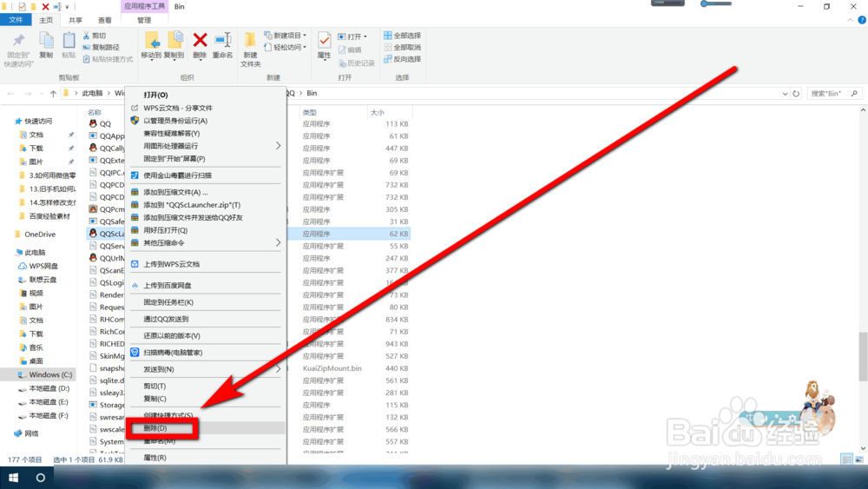This screenshot has width=868, height=489.
Task: Open the Open (打开) ribbon dropdown
Action: click(x=352, y=36)
